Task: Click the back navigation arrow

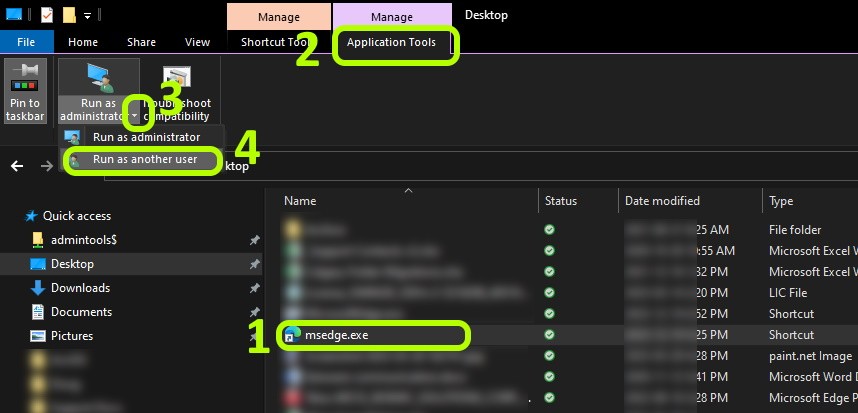Action: [17, 167]
